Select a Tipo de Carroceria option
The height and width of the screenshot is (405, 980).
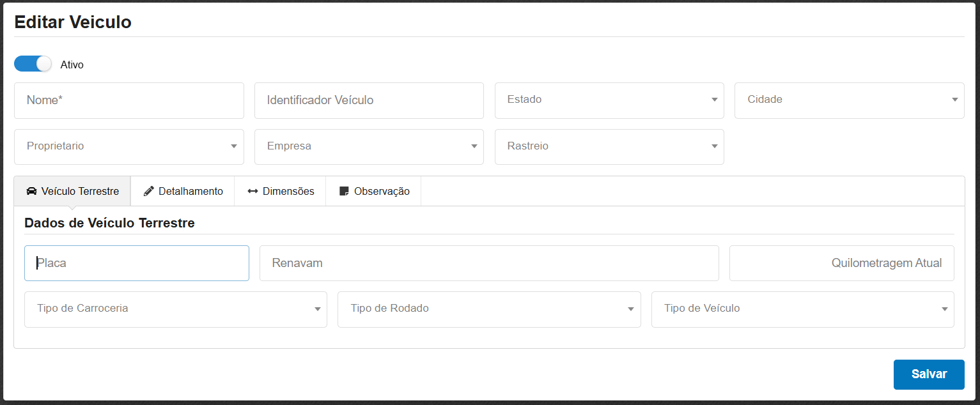click(x=175, y=310)
